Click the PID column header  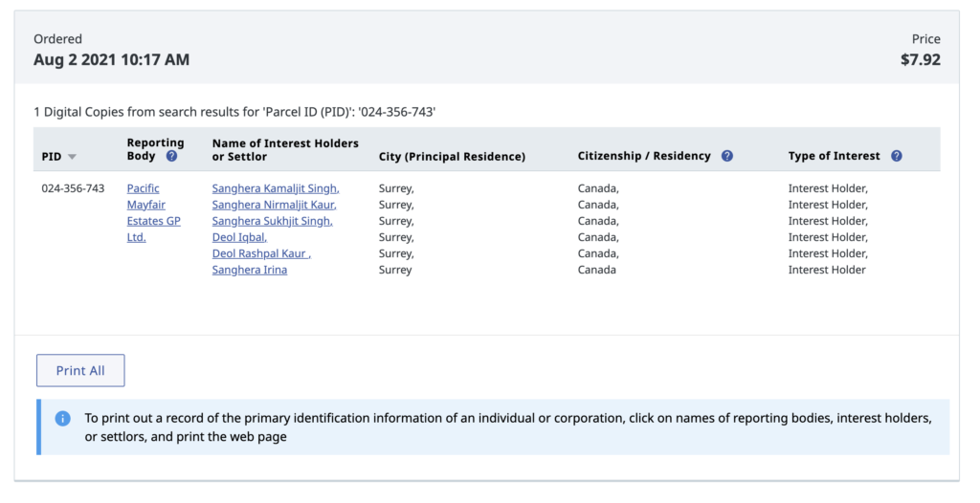coord(52,157)
